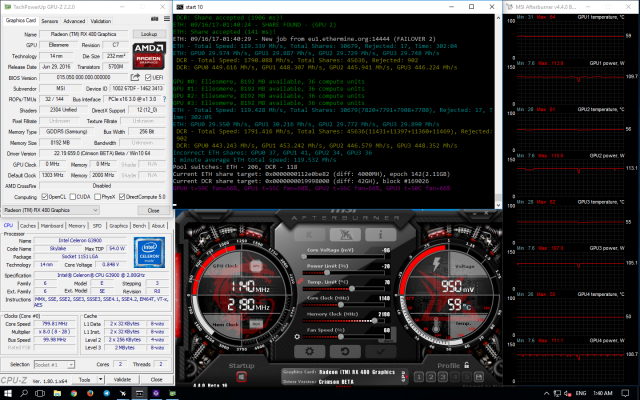Open Firefox from the taskbar

point(90,393)
